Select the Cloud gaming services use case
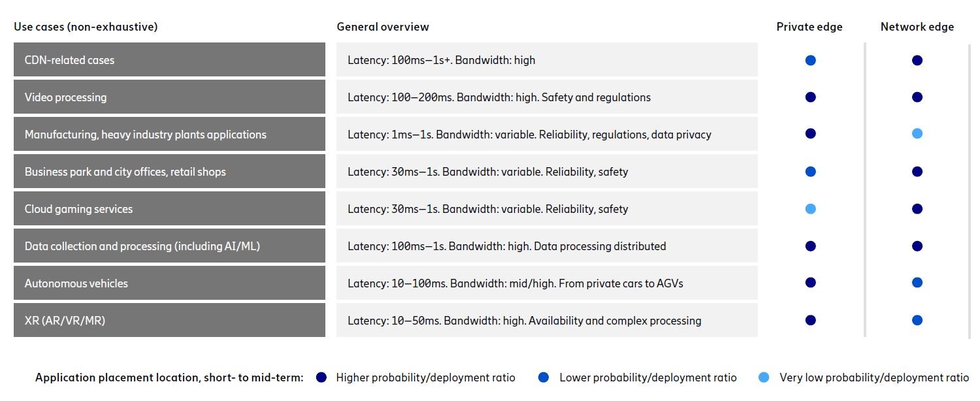This screenshot has height=401, width=980. pos(78,209)
